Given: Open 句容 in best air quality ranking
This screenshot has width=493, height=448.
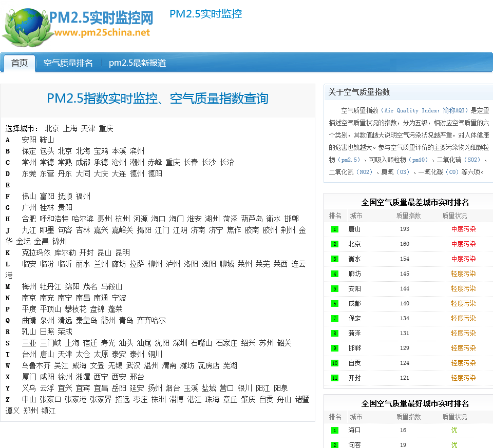Looking at the screenshot, I should 354,445.
